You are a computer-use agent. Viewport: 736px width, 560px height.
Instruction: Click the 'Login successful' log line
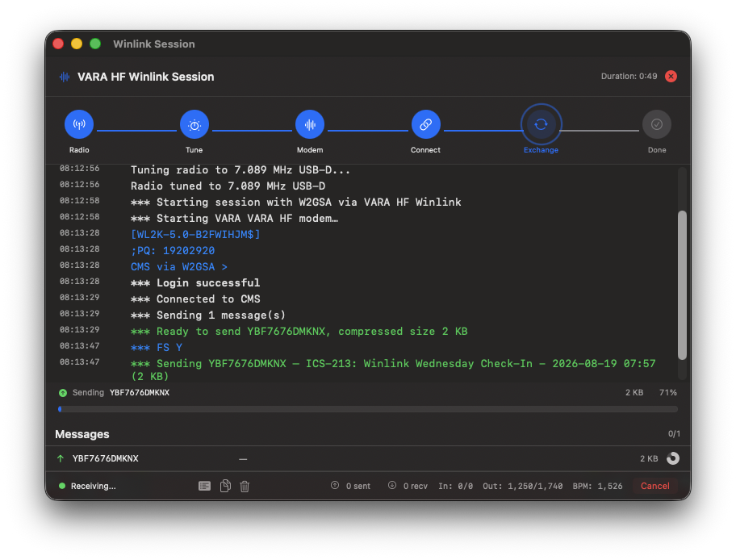coord(195,282)
